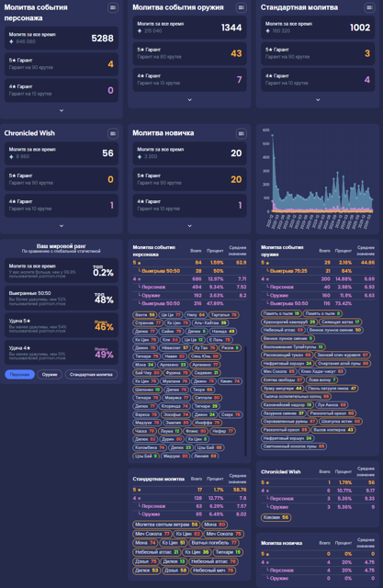This screenshot has width=383, height=588.
Task: Open details list icon for Chronicled Wish
Action: coord(113,133)
